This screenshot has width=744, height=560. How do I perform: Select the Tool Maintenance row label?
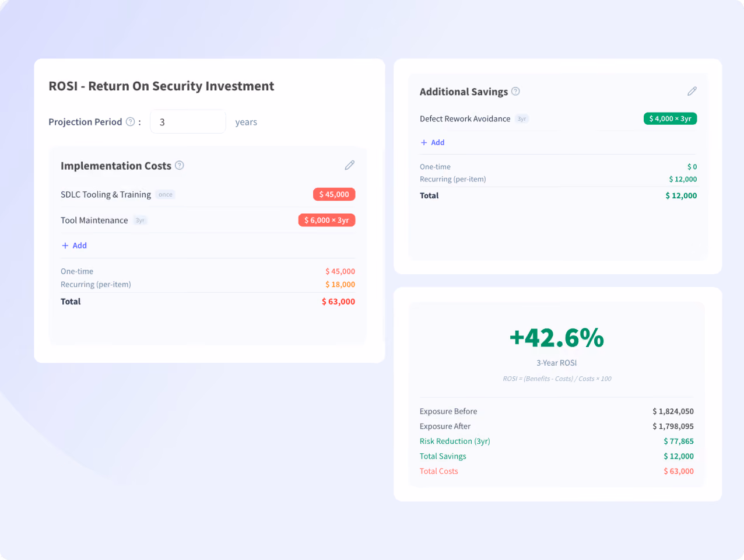click(x=94, y=220)
